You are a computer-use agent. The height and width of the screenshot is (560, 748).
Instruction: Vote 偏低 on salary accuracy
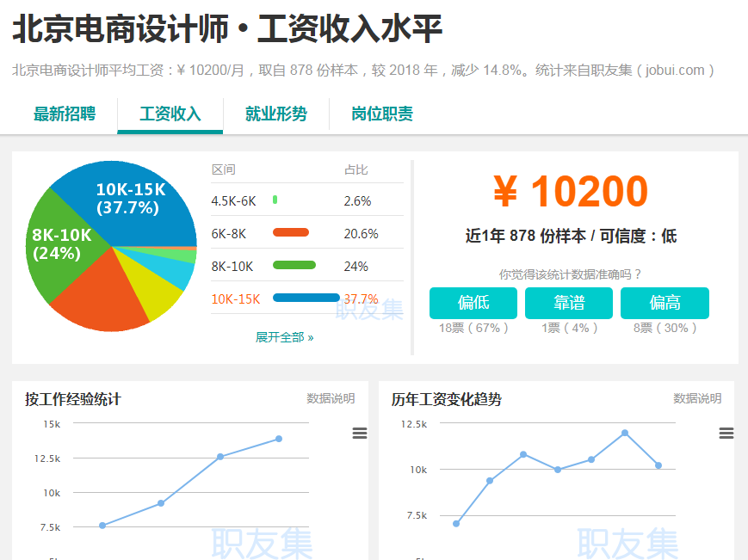pos(473,303)
